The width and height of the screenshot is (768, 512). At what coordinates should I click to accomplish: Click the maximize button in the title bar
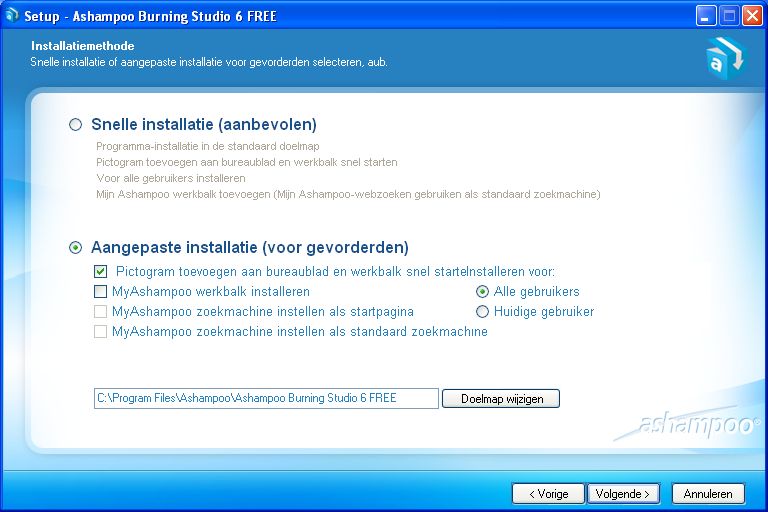click(x=729, y=16)
